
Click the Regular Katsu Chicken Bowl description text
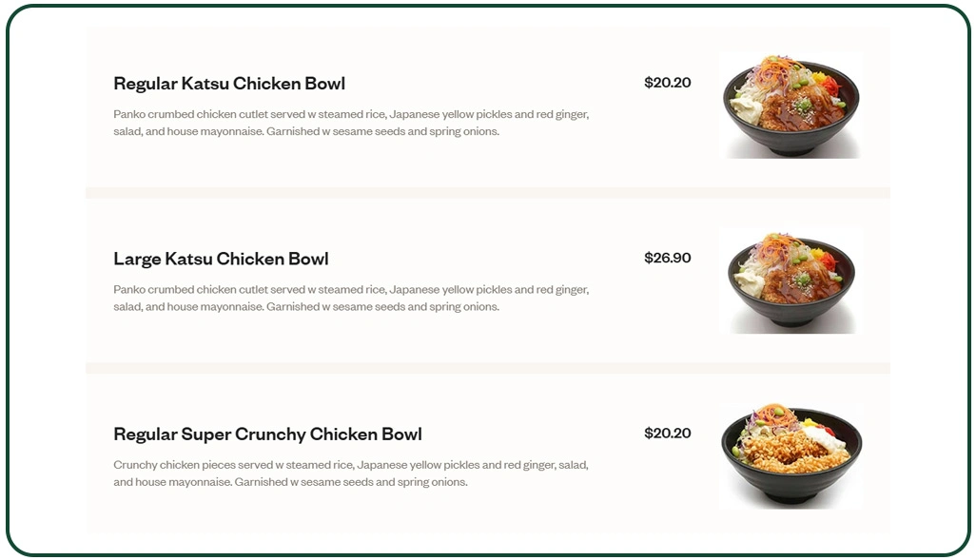pos(350,123)
